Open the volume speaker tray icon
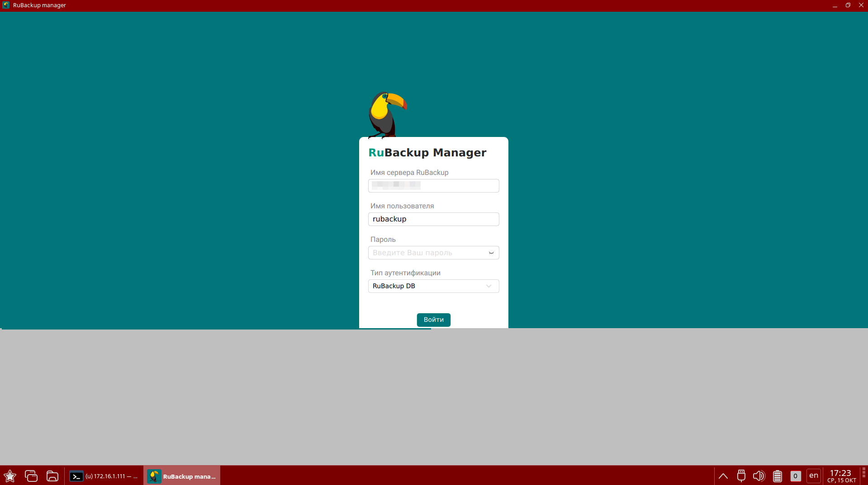This screenshot has height=485, width=868. (759, 476)
